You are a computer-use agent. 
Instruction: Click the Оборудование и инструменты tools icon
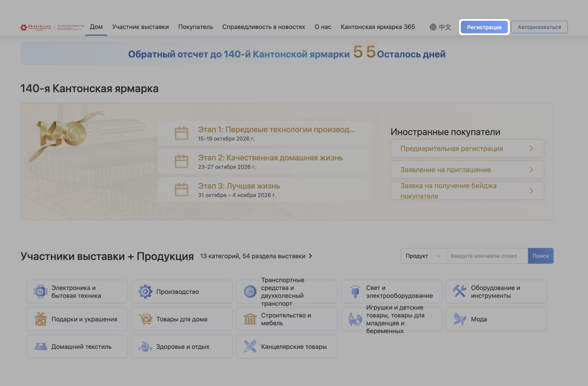pyautogui.click(x=460, y=292)
